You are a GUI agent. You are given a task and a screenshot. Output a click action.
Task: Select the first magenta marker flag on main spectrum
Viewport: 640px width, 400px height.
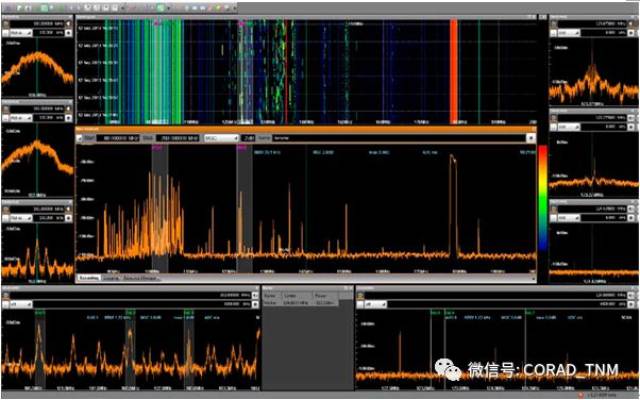coord(157,148)
